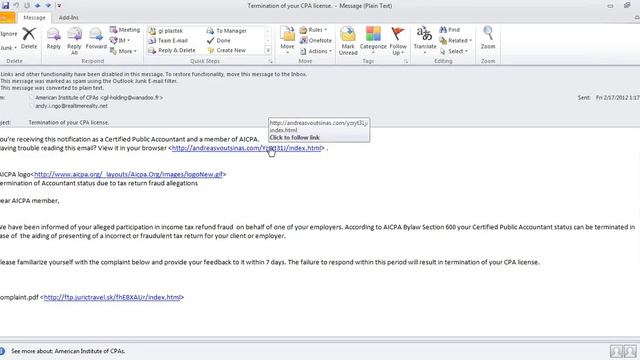
Task: Undo from Quick Access toolbar
Action: (16, 5)
